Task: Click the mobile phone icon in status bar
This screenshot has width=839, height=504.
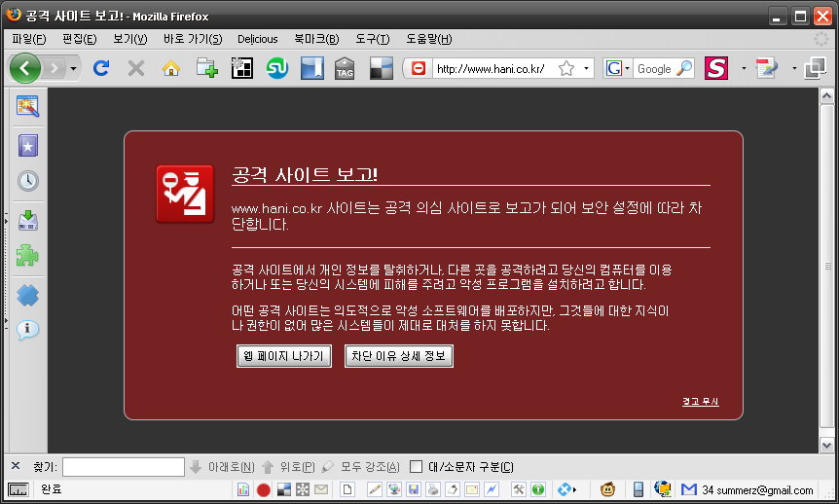Action: pyautogui.click(x=638, y=489)
